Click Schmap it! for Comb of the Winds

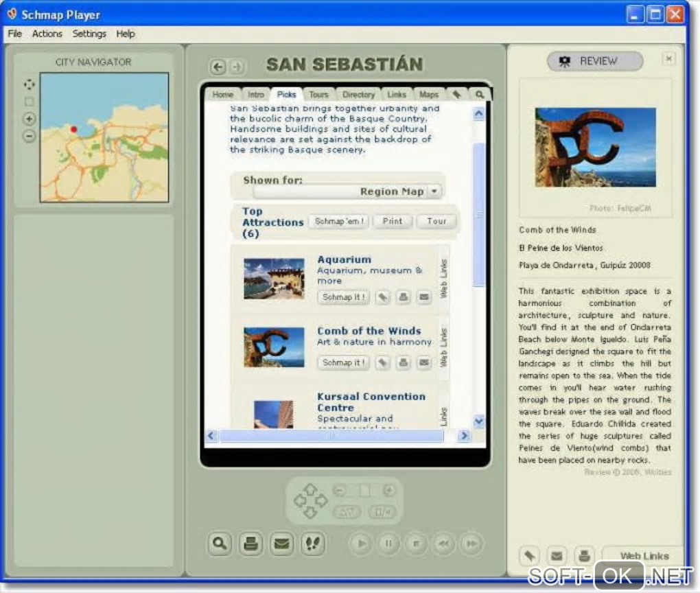coord(343,362)
